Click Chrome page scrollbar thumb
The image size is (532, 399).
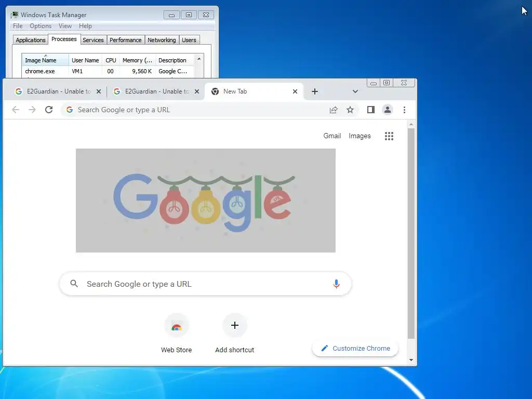[x=411, y=233]
